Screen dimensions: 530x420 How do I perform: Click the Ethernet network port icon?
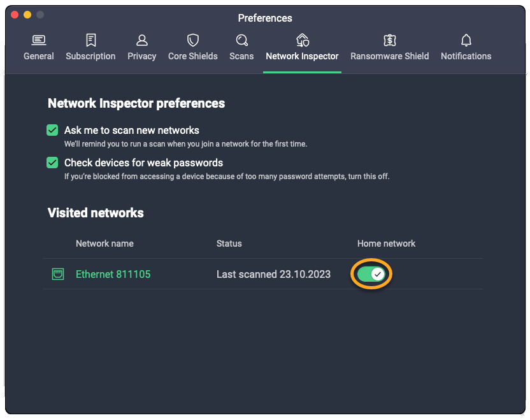(58, 274)
